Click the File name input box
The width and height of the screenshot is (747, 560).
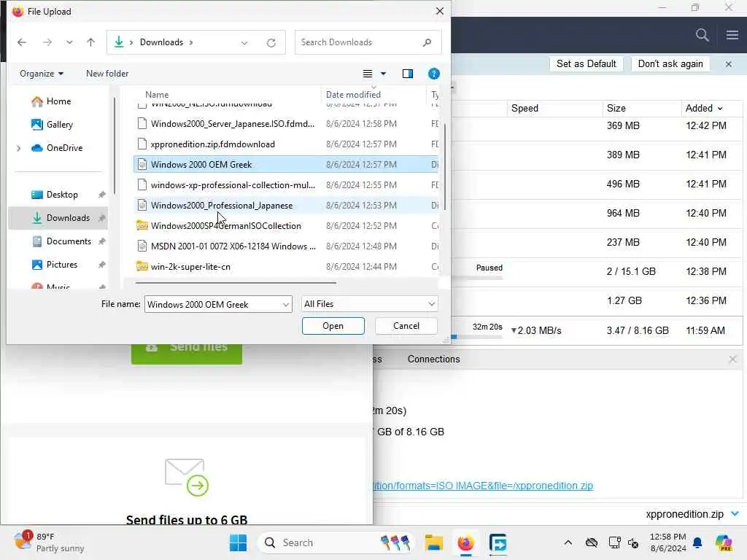pyautogui.click(x=212, y=304)
